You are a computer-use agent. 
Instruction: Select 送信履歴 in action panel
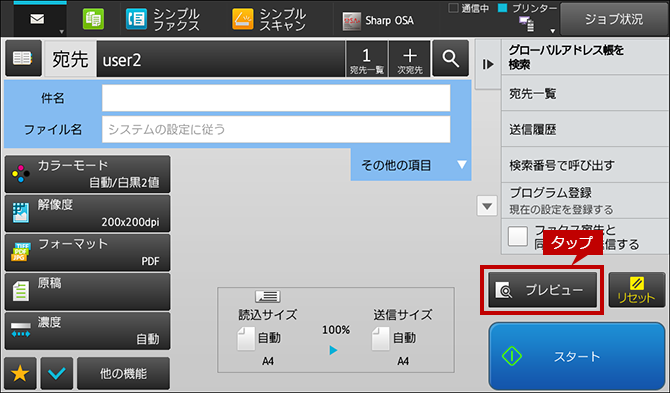point(585,129)
